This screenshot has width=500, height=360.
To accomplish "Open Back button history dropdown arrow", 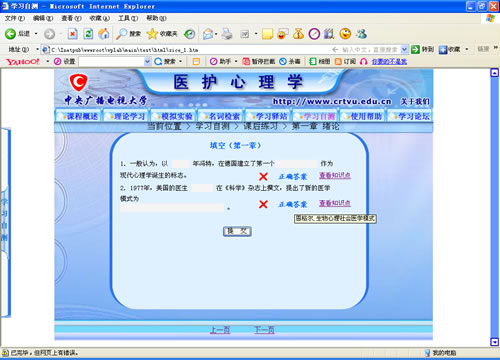I will [x=36, y=34].
